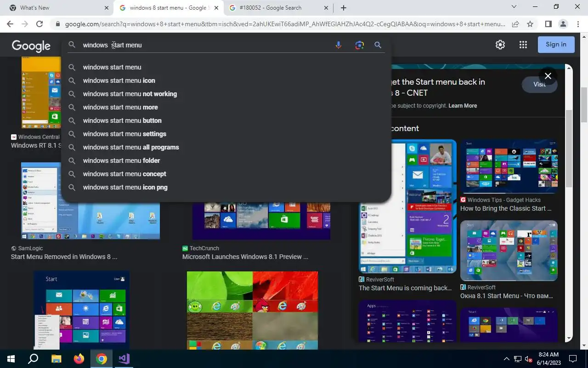This screenshot has width=588, height=368.
Task: Open Google Lens image search icon
Action: [359, 45]
